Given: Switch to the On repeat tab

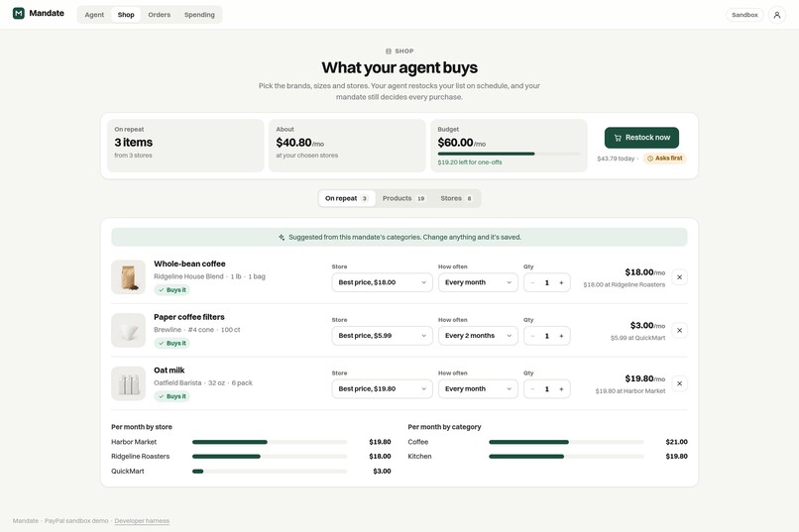Looking at the screenshot, I should 347,198.
